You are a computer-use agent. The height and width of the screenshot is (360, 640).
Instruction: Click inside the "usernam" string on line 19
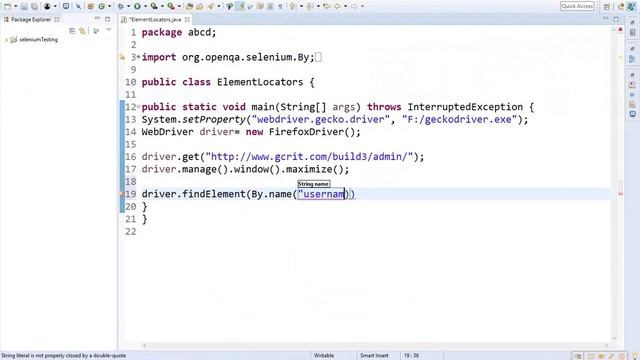point(321,194)
